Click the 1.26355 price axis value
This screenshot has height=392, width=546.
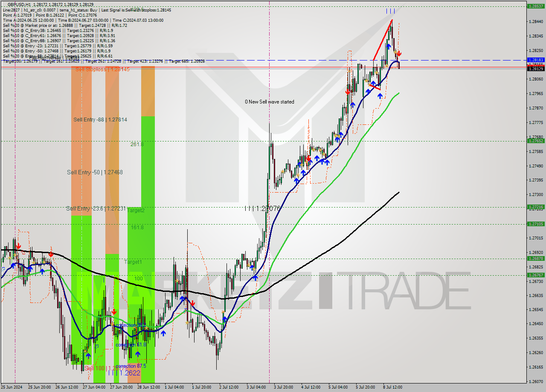[536, 338]
